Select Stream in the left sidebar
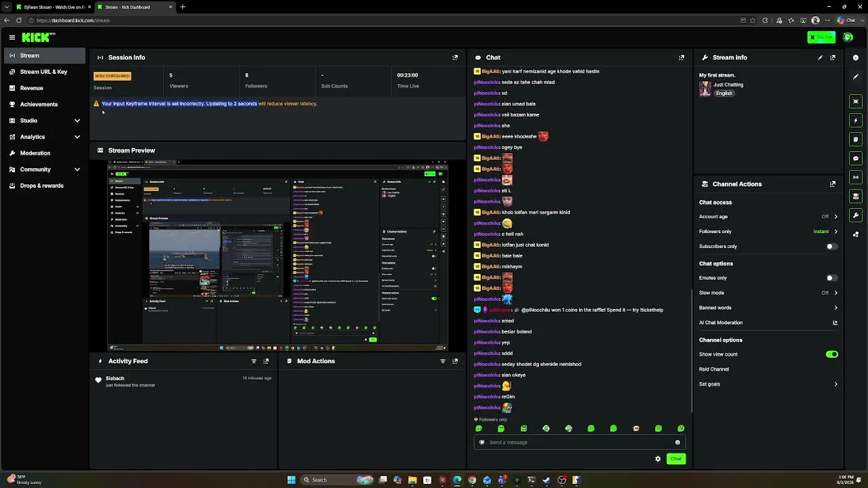The height and width of the screenshot is (488, 868). pos(45,56)
